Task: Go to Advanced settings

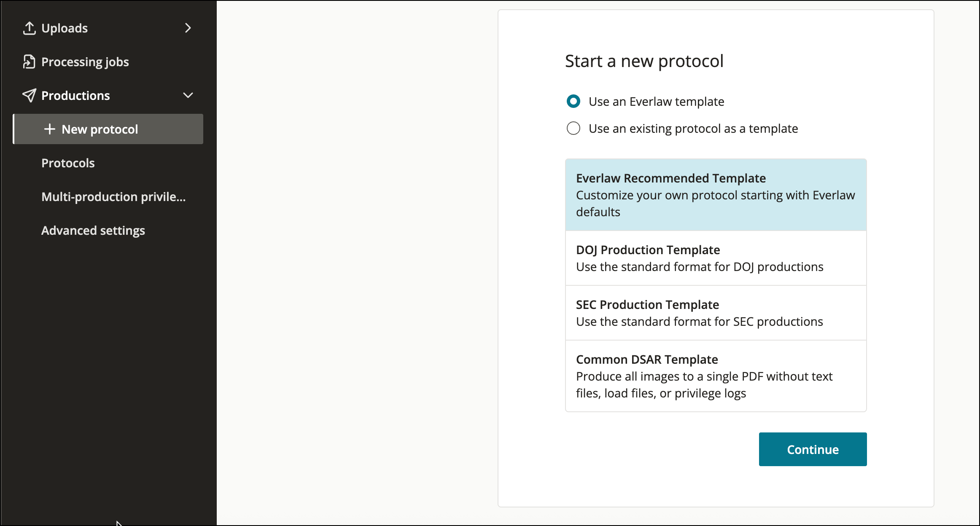Action: tap(93, 231)
